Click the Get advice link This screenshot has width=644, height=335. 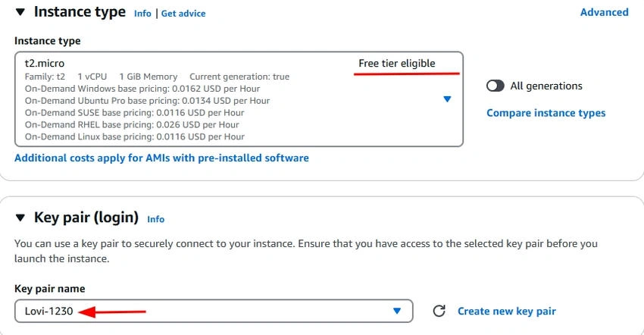(183, 14)
